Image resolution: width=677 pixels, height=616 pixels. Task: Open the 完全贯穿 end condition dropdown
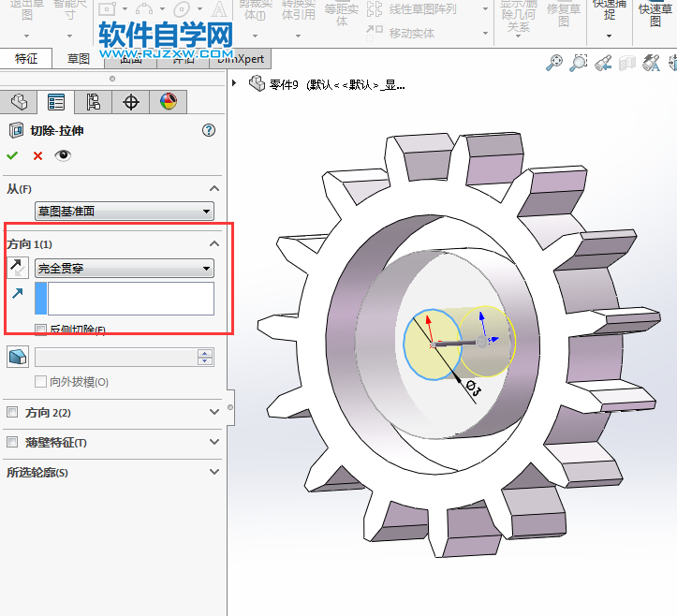click(x=125, y=268)
